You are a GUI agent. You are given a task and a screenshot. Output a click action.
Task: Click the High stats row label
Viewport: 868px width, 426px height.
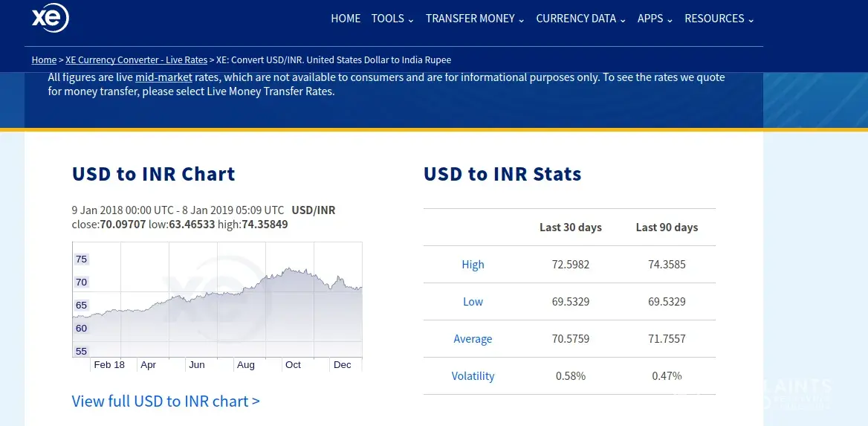tap(473, 265)
